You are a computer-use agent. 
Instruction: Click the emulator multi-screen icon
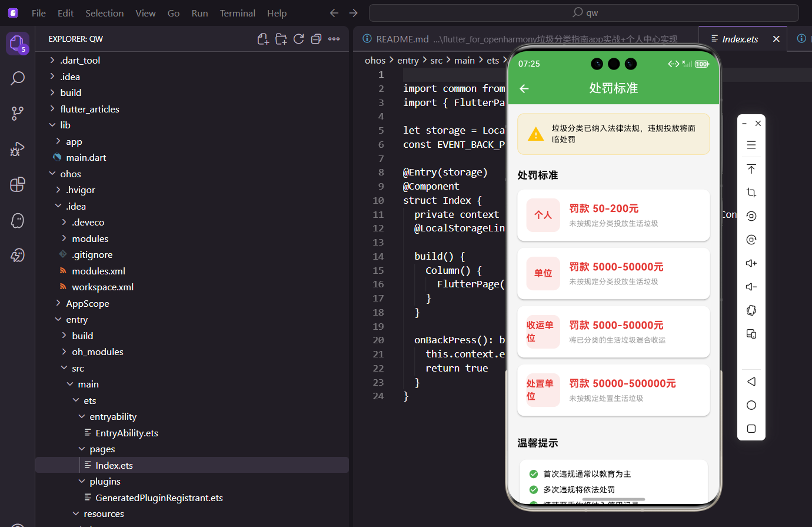[751, 334]
